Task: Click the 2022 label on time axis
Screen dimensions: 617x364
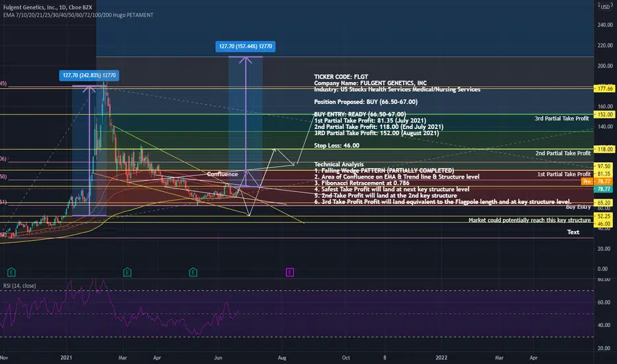Action: 441,357
